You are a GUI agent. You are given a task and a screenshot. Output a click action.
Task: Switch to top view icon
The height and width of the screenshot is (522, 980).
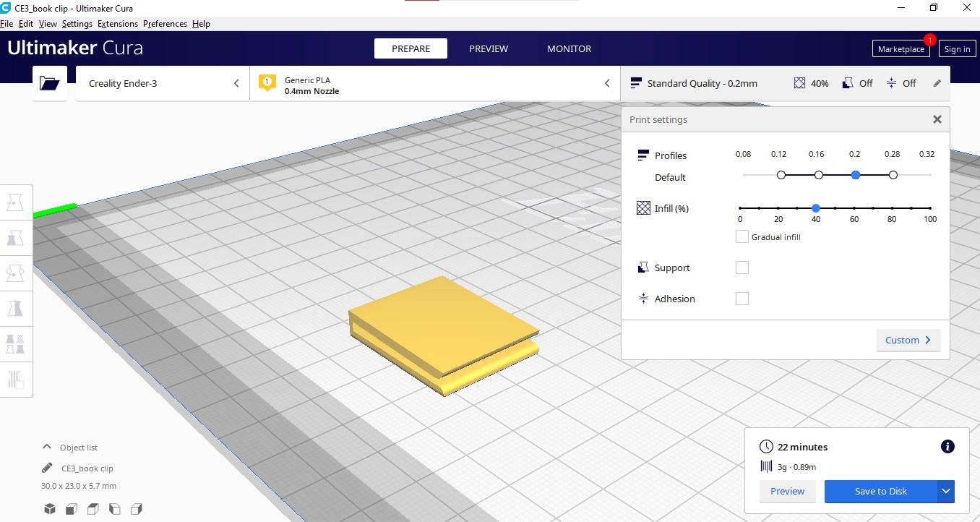pos(93,509)
